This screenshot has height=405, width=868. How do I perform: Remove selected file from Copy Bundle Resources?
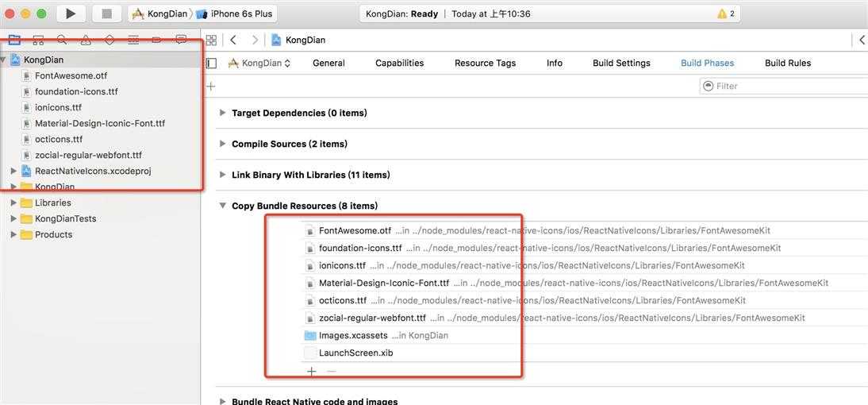(332, 371)
